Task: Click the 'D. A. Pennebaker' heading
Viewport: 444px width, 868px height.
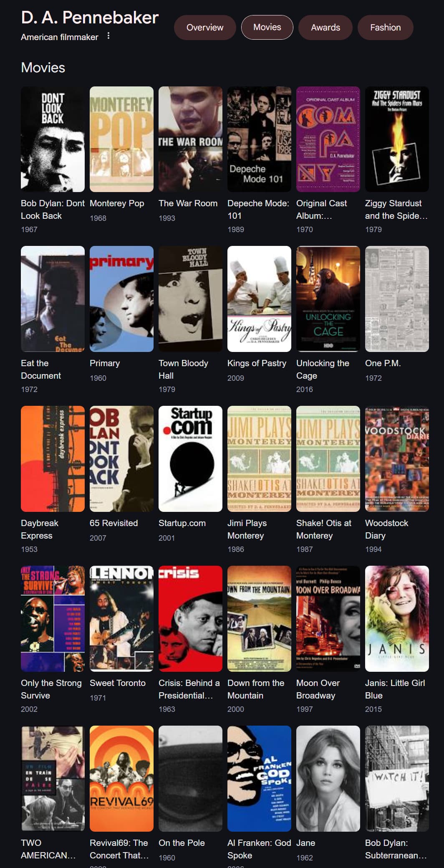Action: point(90,18)
